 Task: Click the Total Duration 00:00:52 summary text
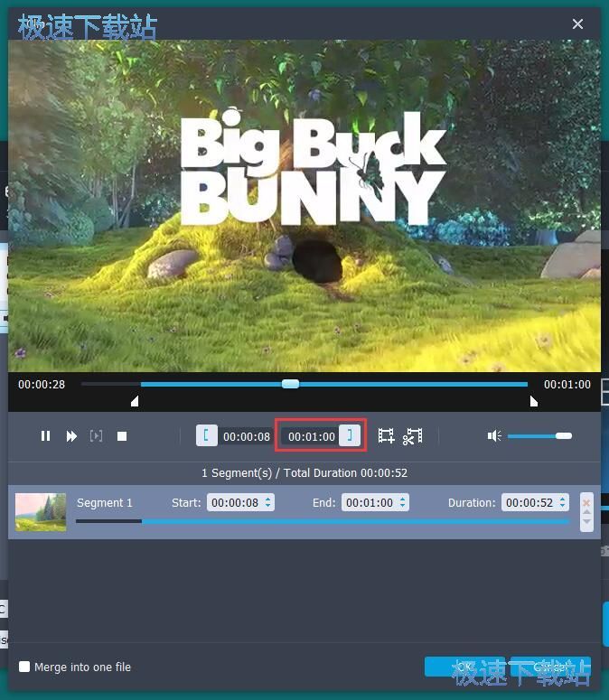click(345, 472)
